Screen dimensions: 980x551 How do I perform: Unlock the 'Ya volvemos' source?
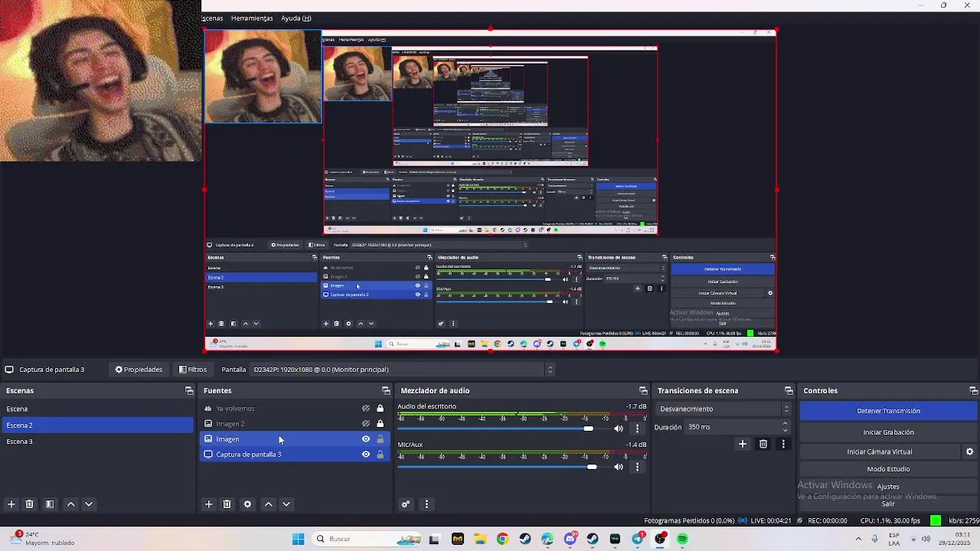pyautogui.click(x=380, y=409)
